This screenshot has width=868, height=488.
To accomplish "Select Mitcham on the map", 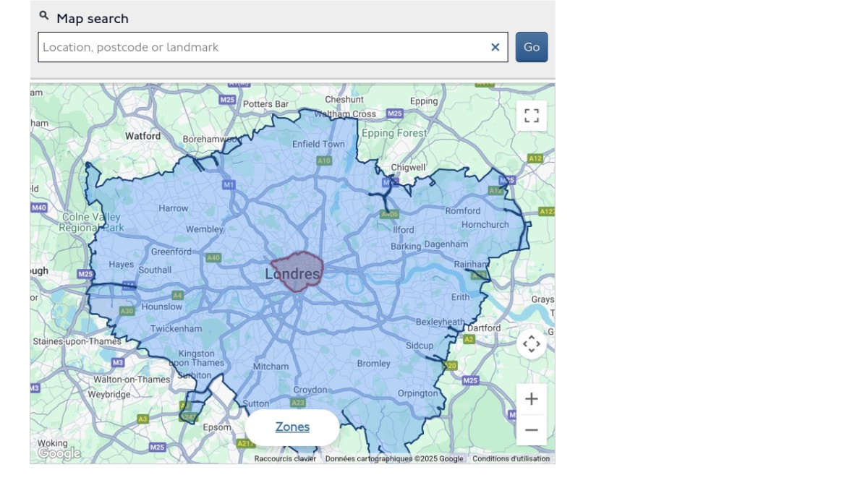I will (271, 367).
